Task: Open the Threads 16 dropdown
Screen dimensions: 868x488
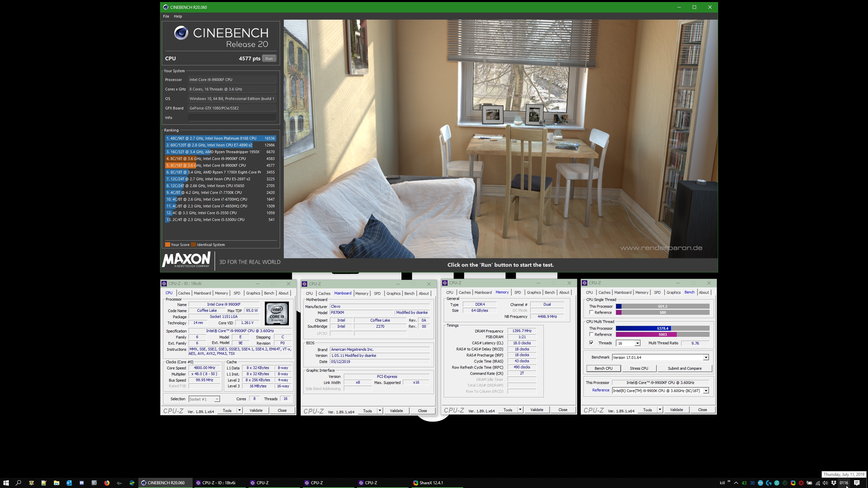Action: point(628,343)
